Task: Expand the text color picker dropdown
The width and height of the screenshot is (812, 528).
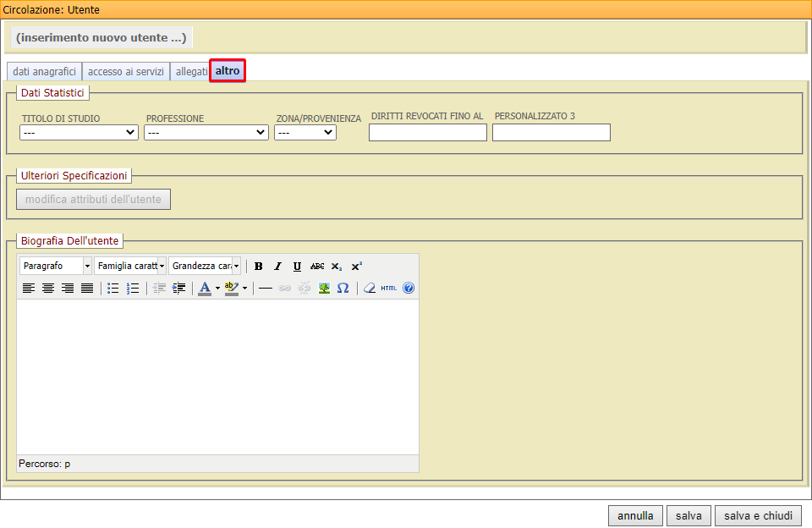Action: tap(217, 288)
